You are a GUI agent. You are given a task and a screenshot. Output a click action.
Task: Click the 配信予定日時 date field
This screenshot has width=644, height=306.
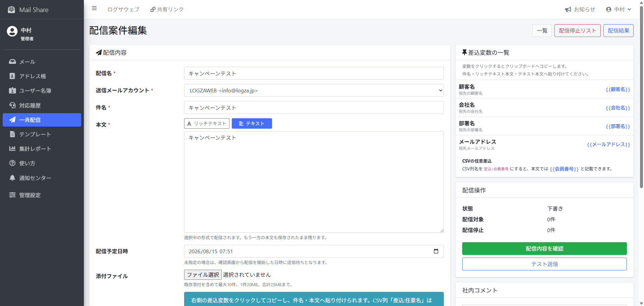pyautogui.click(x=314, y=251)
